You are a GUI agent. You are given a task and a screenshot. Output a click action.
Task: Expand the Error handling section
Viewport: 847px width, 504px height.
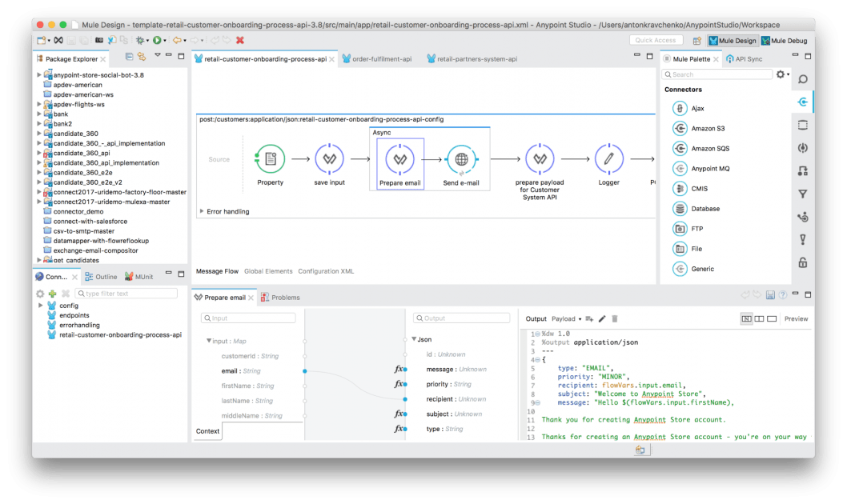pyautogui.click(x=202, y=211)
